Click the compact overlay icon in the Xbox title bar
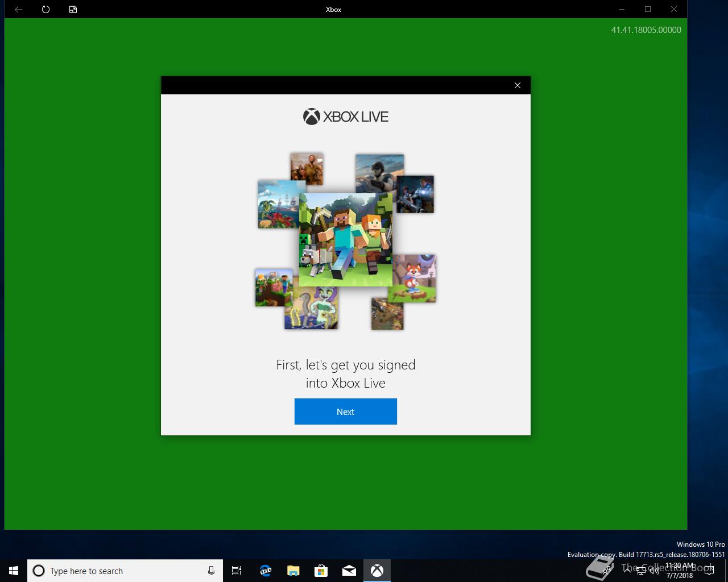The width and height of the screenshot is (728, 582). 73,9
